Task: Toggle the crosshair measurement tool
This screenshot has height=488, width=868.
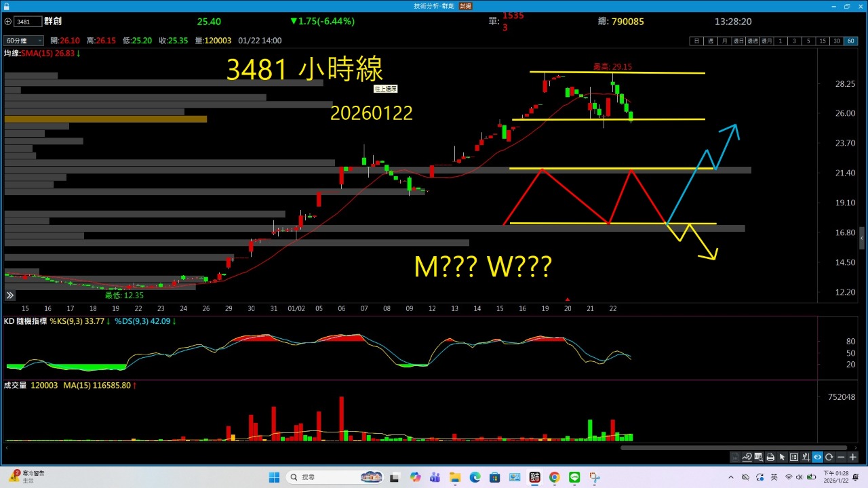Action: click(806, 457)
